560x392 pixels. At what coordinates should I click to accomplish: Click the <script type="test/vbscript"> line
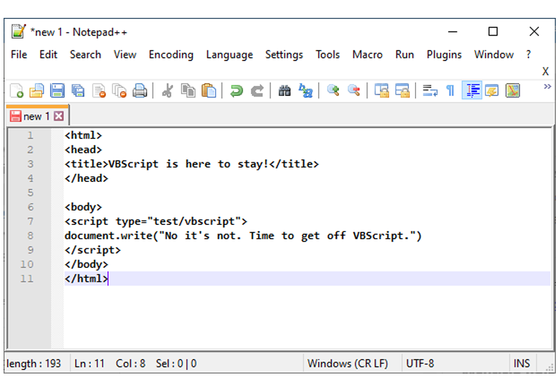point(156,221)
